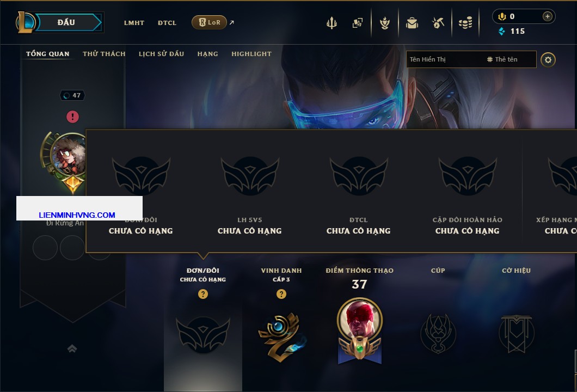
Task: Collapse the profile banner chevron
Action: 72,348
